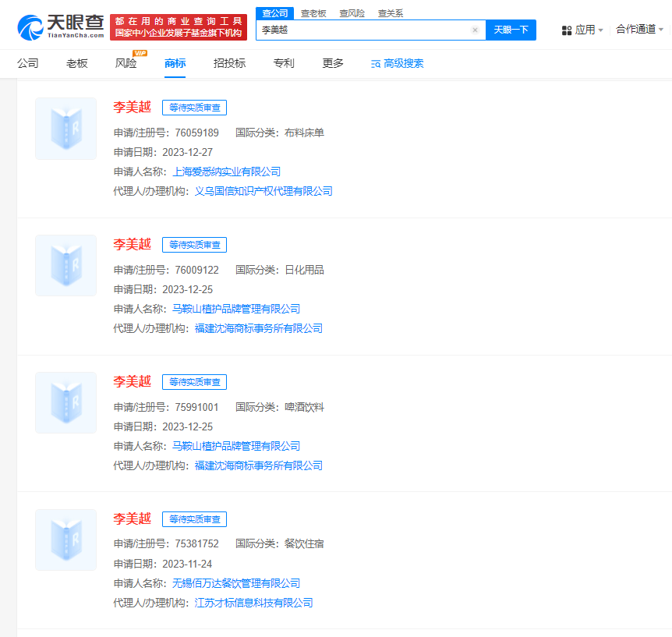Viewport: 672px width, 637px height.
Task: Click the apps grid icon
Action: (567, 30)
